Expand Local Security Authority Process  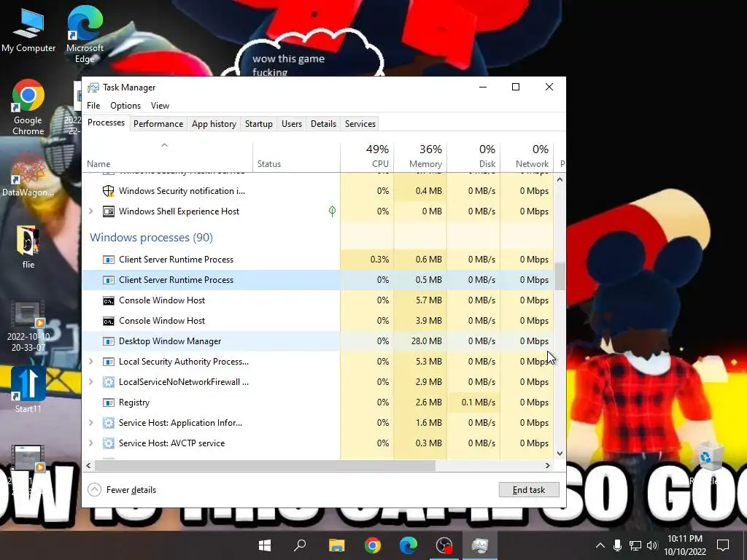(x=91, y=362)
